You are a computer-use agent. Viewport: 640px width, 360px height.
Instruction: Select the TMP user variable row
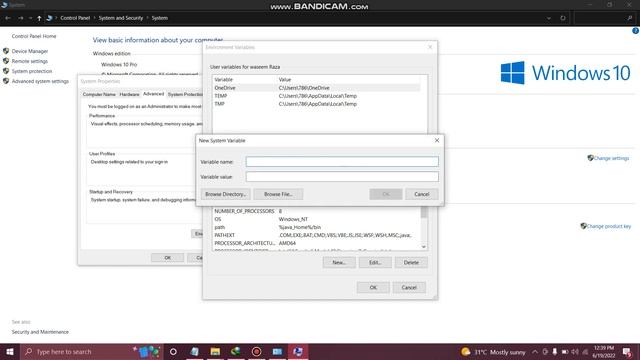click(x=317, y=104)
